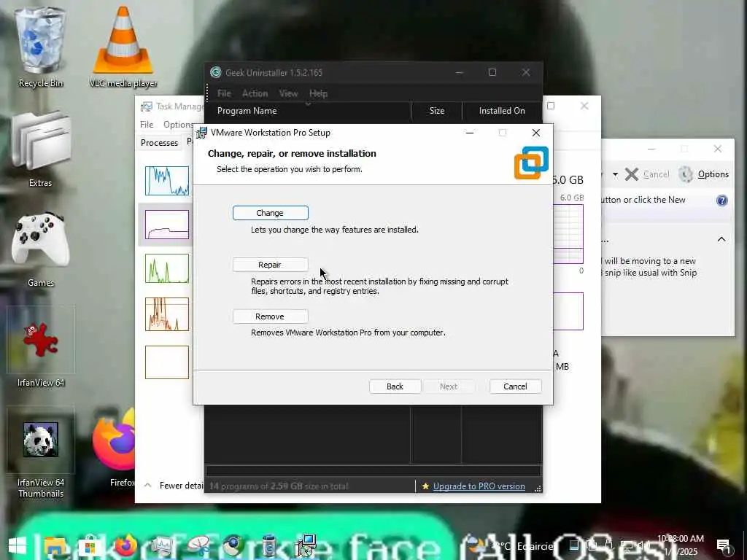Collapse the Snipping Tool notice with the chevron
The image size is (747, 560).
(x=721, y=239)
